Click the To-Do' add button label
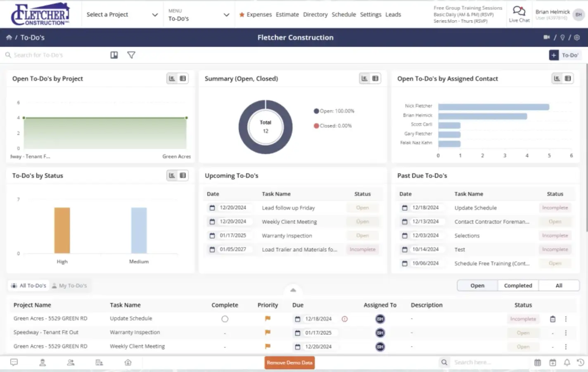This screenshot has height=372, width=588. pos(570,55)
